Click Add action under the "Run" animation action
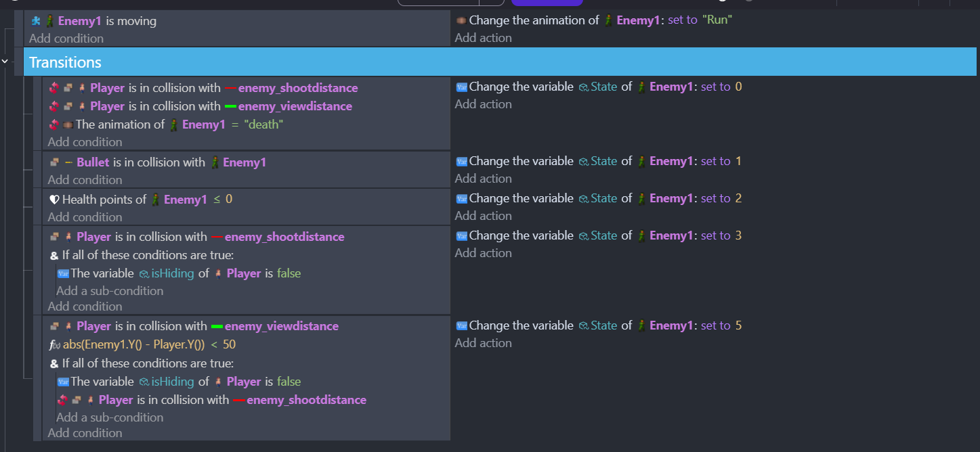This screenshot has height=452, width=980. tap(483, 38)
